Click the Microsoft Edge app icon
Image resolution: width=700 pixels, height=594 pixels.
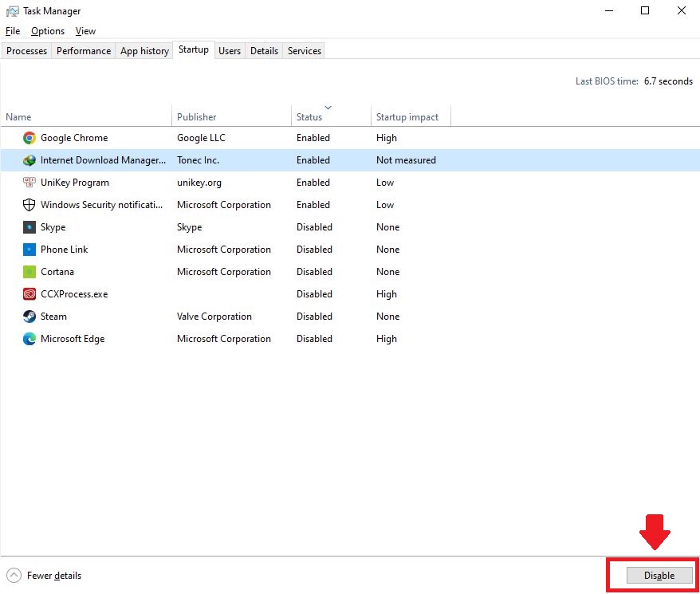pyautogui.click(x=29, y=339)
